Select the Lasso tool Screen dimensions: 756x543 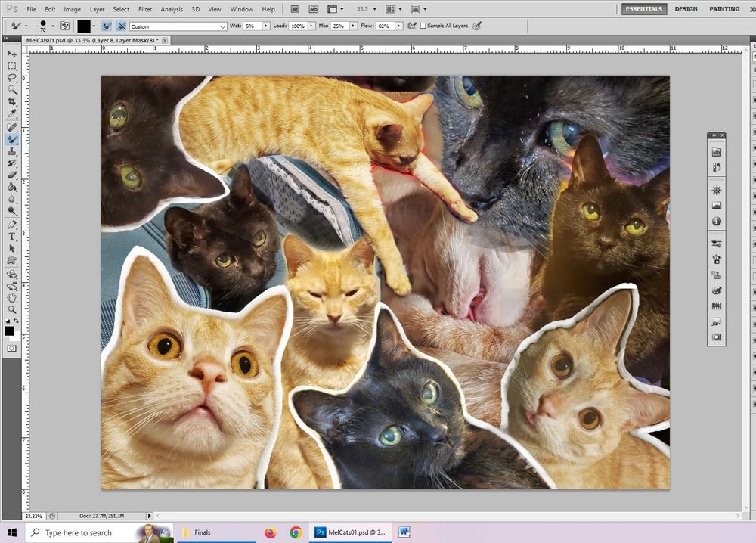click(x=11, y=78)
